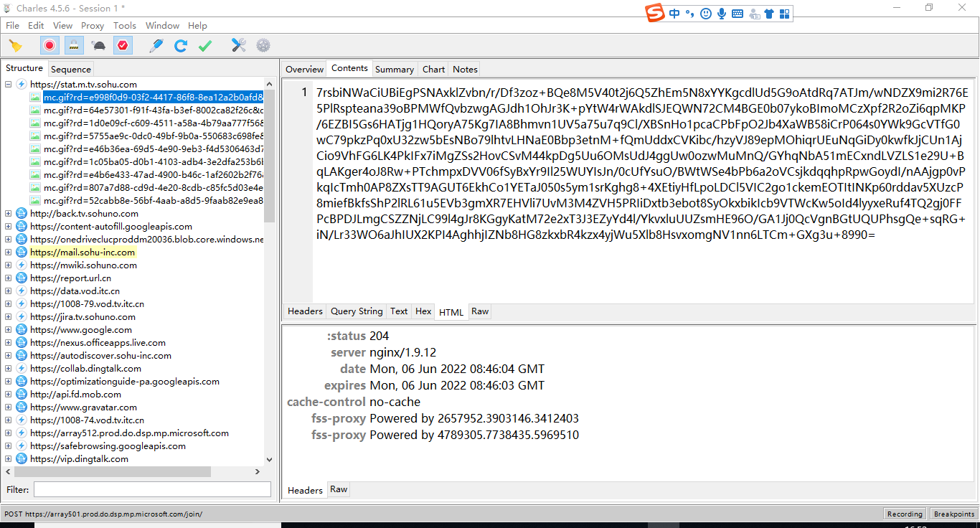Toggle throttling with the turtle icon

pos(98,45)
